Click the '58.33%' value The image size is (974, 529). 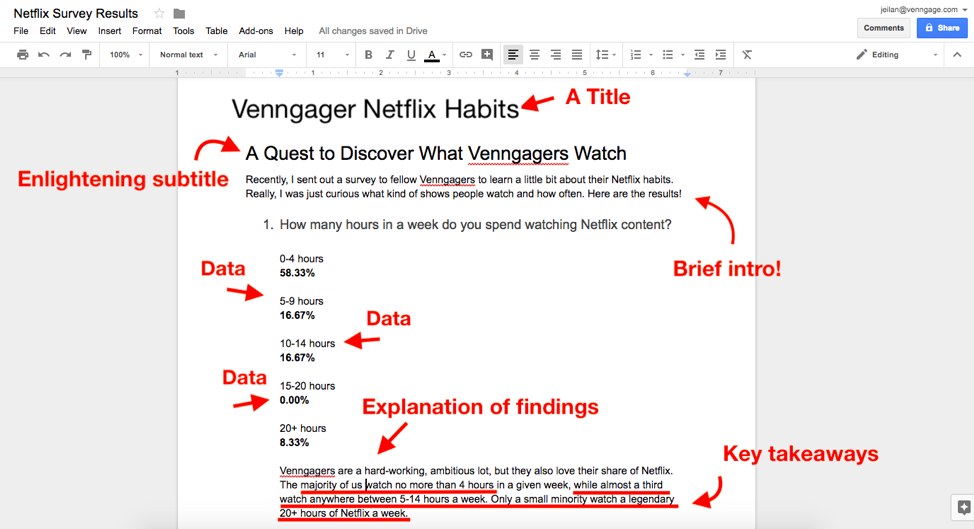click(297, 273)
